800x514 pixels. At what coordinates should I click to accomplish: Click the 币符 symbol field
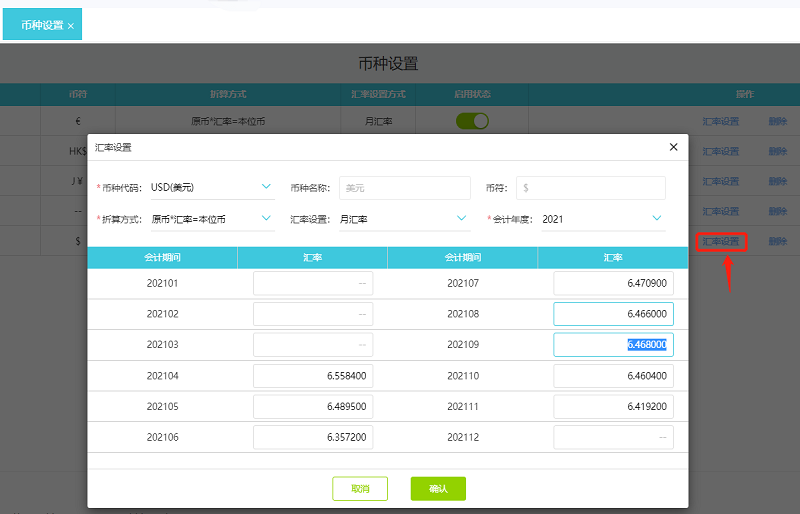(591, 187)
